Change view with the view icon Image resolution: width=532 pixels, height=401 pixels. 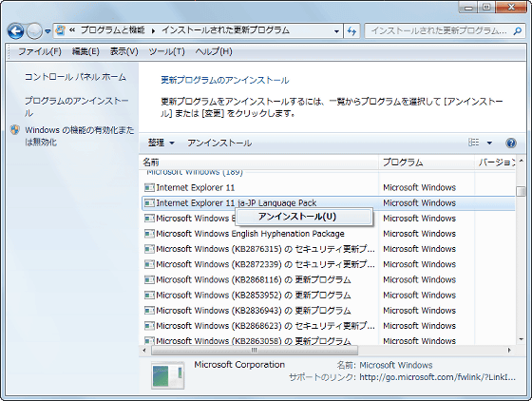tap(474, 143)
